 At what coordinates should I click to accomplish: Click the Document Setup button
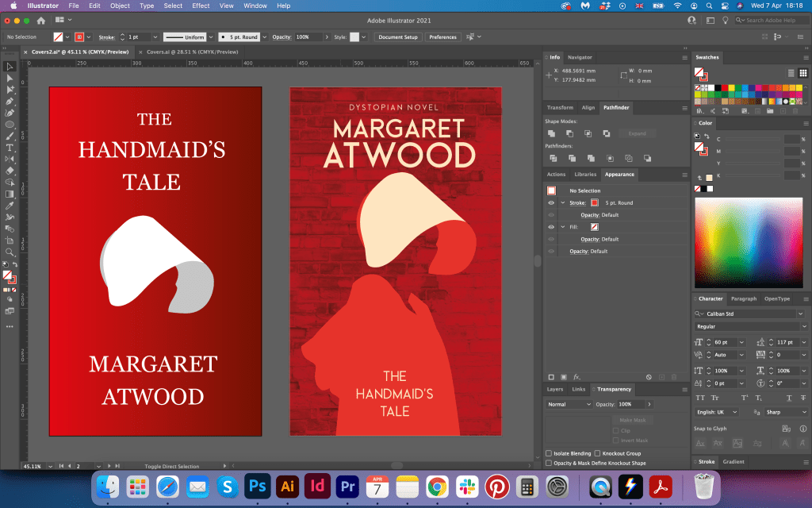pos(397,37)
